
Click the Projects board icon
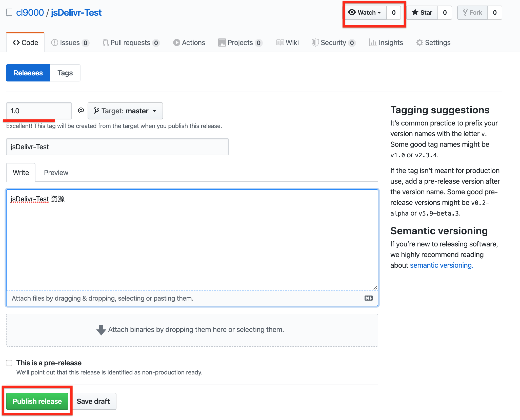point(222,43)
